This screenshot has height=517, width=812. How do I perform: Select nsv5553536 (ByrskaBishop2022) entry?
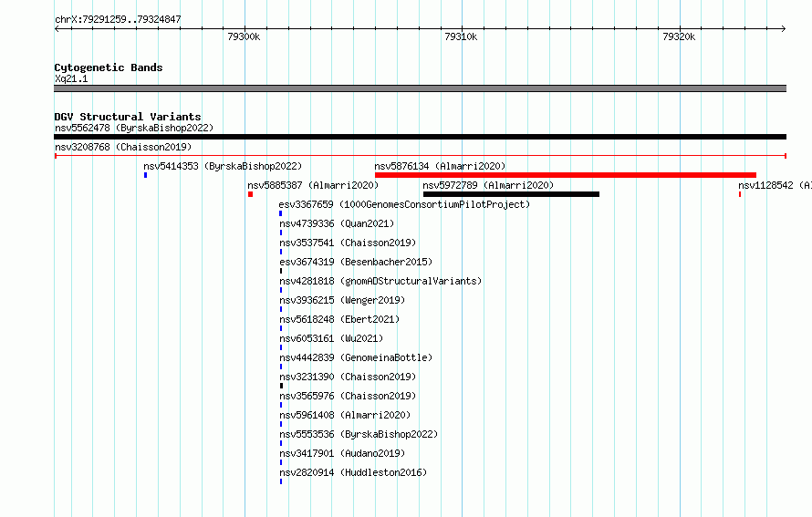pos(359,434)
